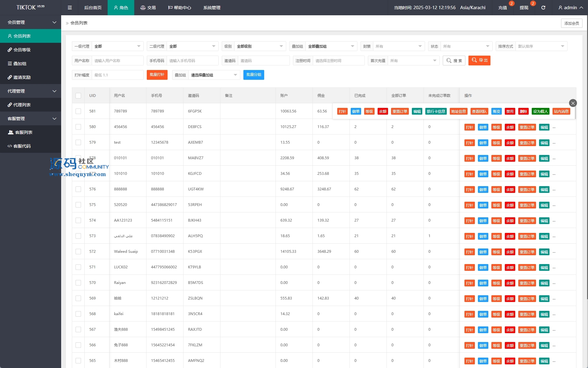Click 地址信息 in the popup action row
Screen dimensions: 588x368
(x=458, y=111)
